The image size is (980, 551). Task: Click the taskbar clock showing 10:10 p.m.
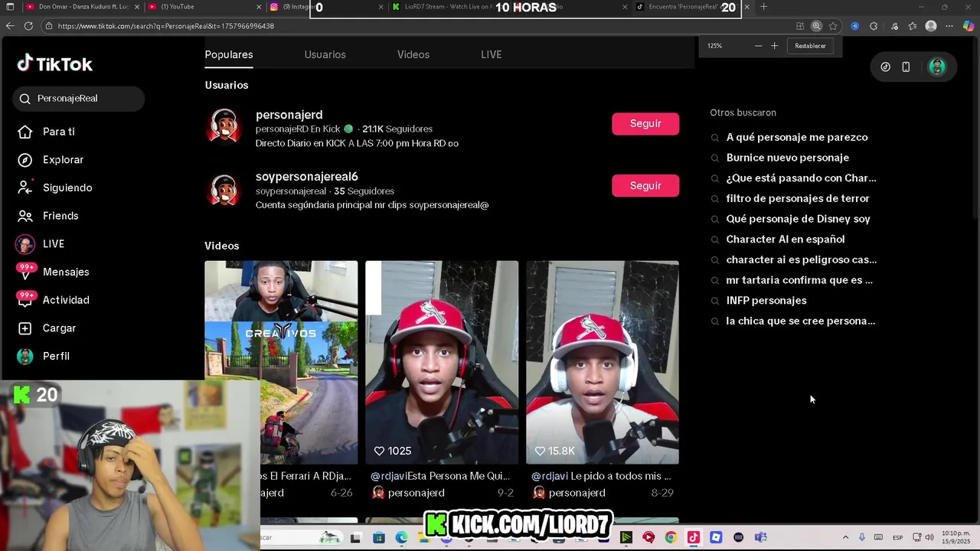(956, 537)
